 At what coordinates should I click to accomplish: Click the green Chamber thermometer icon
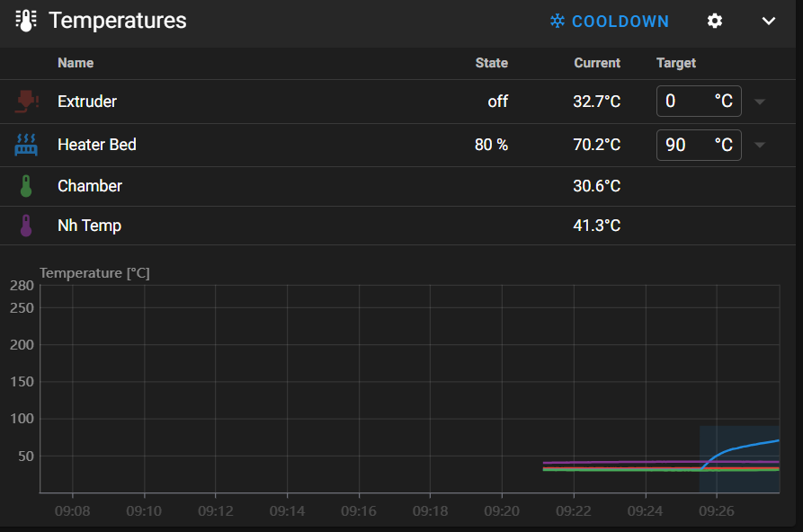point(26,186)
